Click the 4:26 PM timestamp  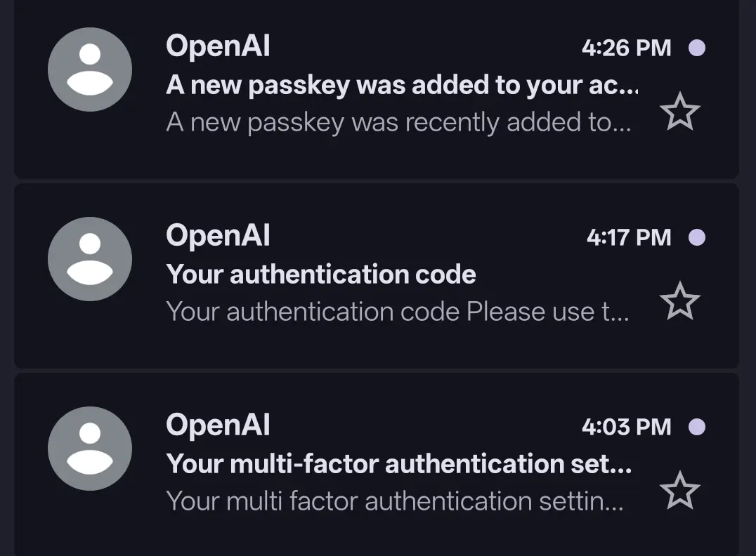point(626,48)
